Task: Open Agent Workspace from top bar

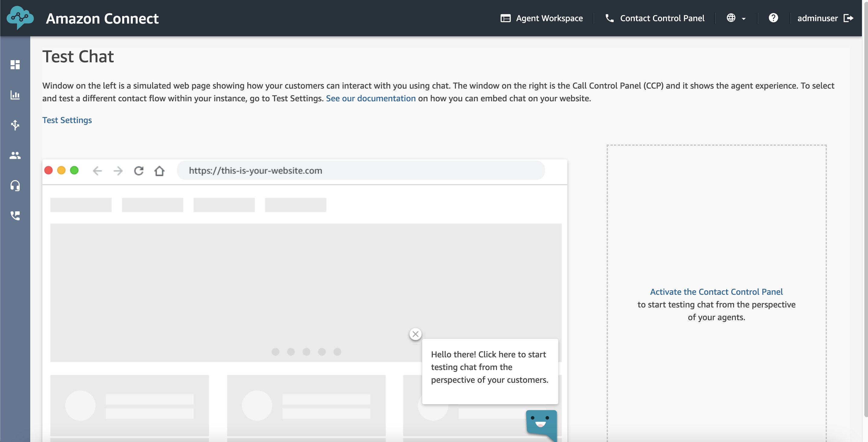Action: [x=541, y=18]
